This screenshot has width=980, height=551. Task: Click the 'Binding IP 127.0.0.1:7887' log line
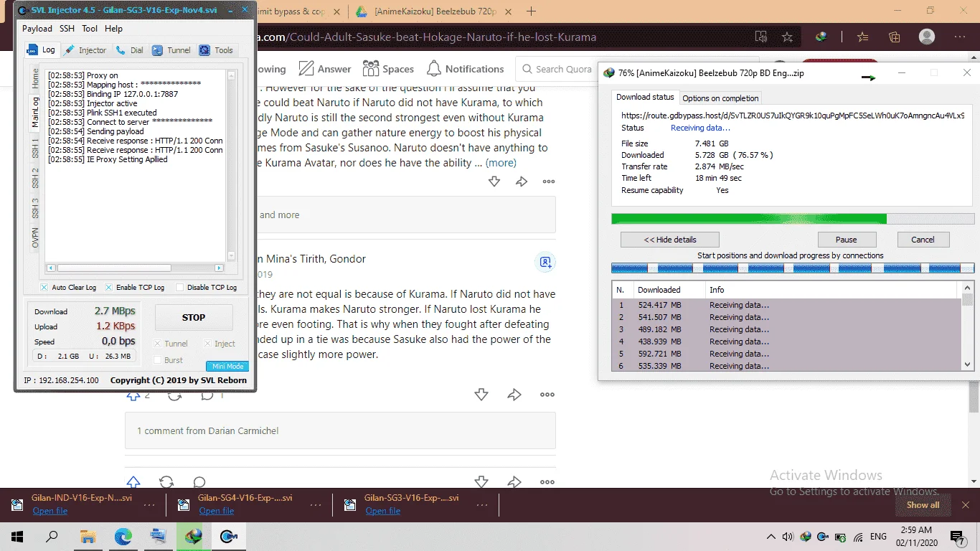pos(113,94)
